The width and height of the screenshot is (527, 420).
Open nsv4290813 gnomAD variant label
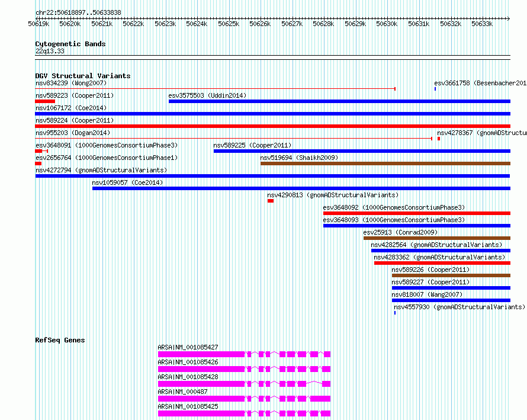tap(333, 195)
